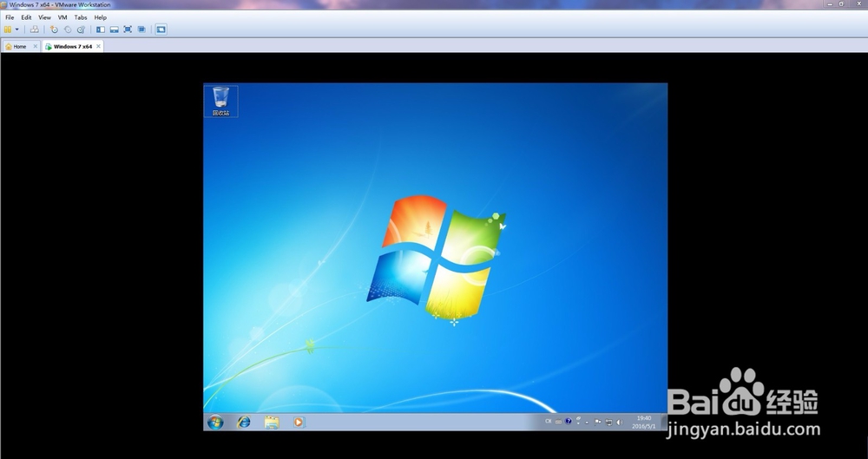Open the File menu
Screen dimensions: 868x459
pyautogui.click(x=10, y=17)
